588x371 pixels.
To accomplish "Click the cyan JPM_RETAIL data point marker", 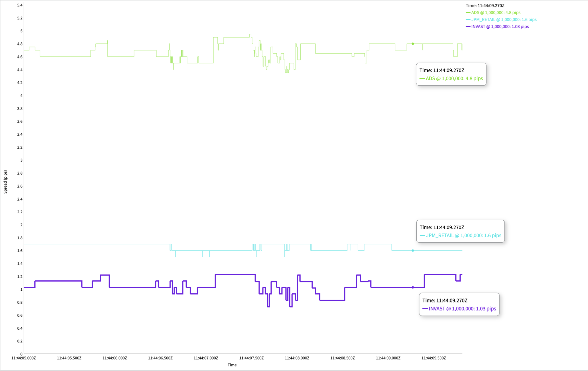I will (413, 250).
